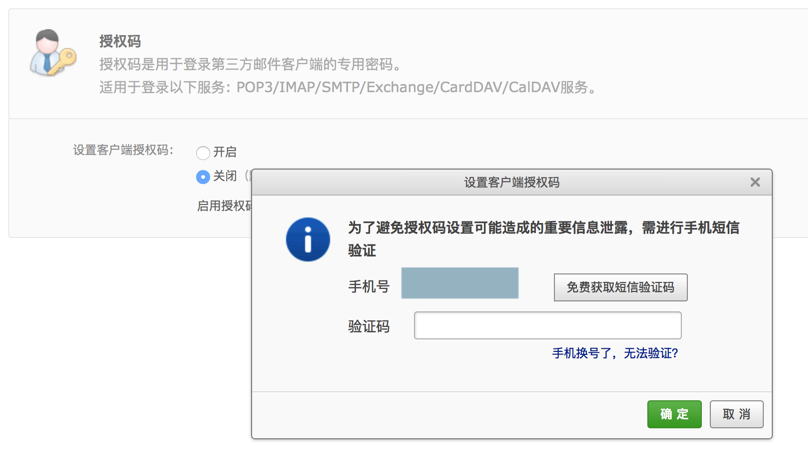Confirm with the green 确定 button

click(x=674, y=414)
